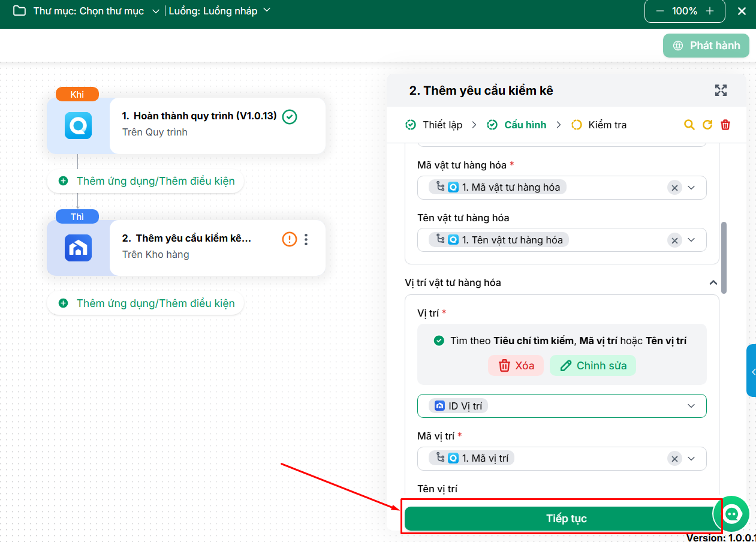Clear the Mã vật tư hàng hóa field
This screenshot has width=756, height=542.
tap(674, 188)
